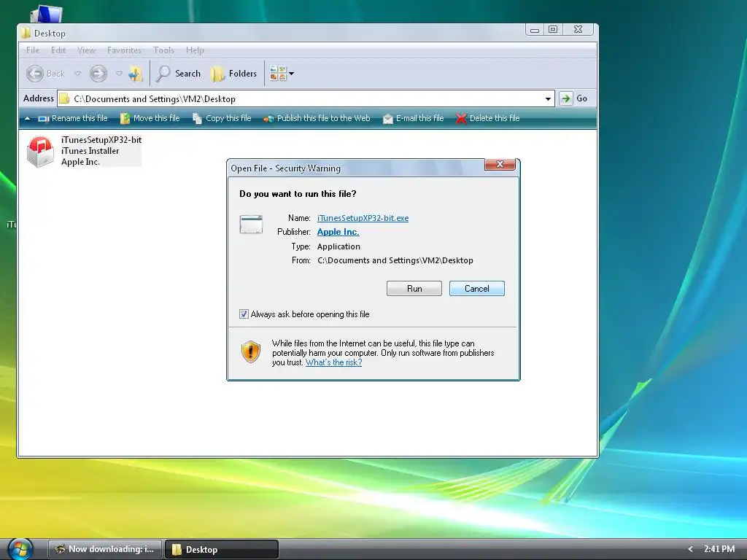The height and width of the screenshot is (560, 747).
Task: Click the Forward arrow icon in Explorer
Action: [98, 74]
